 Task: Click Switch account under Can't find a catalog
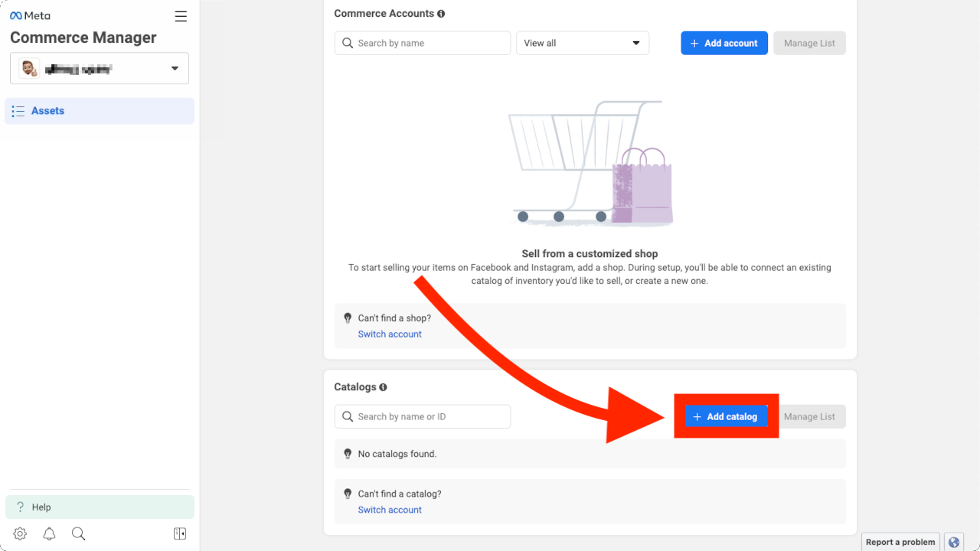point(390,510)
